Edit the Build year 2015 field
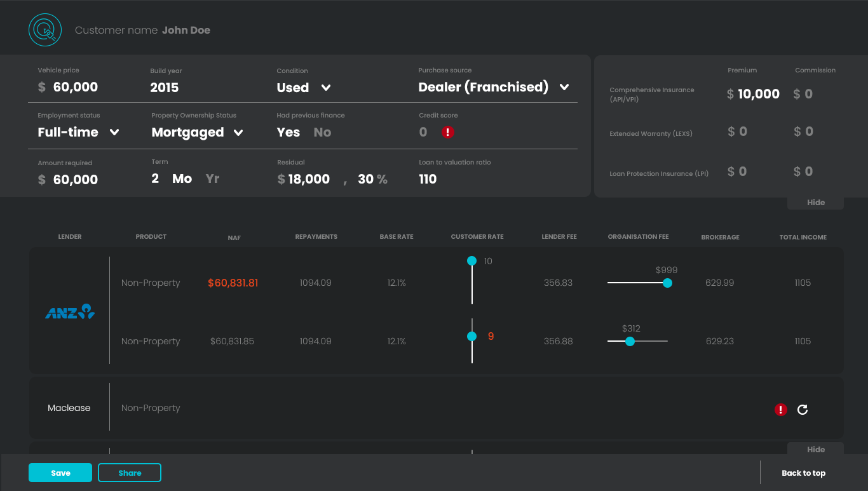This screenshot has height=491, width=868. [x=165, y=88]
